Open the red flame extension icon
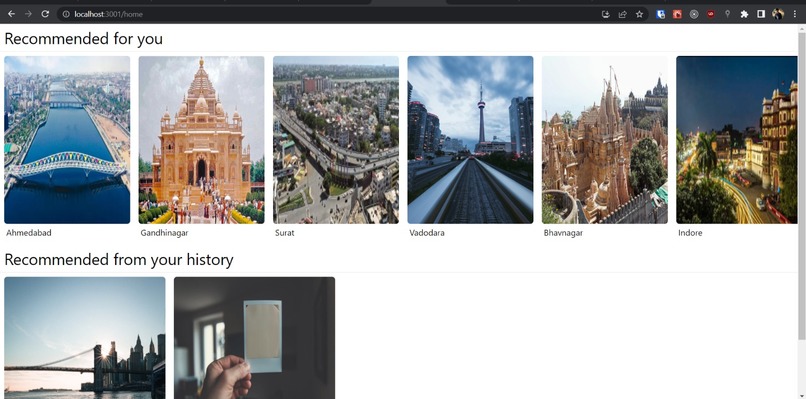 click(x=677, y=14)
